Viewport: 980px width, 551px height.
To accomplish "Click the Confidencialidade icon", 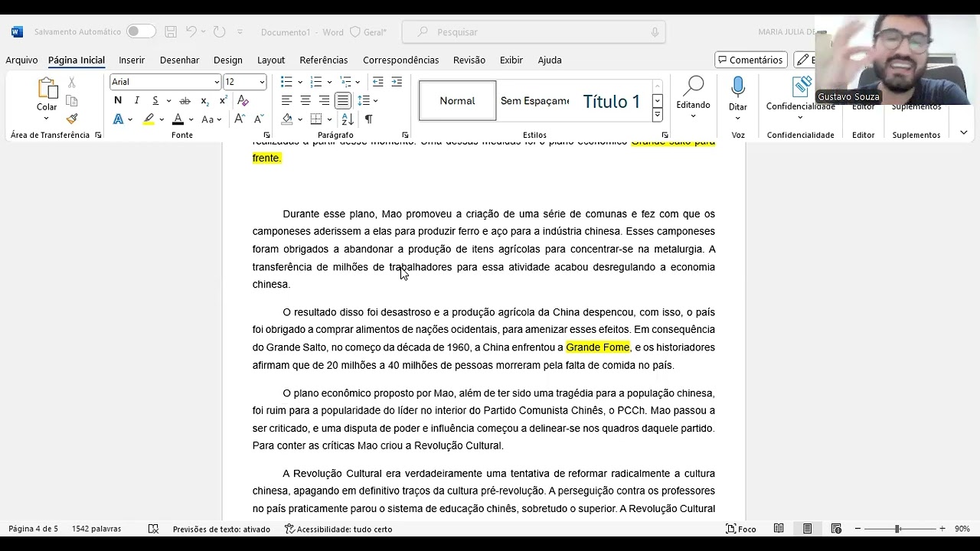I will 801,86.
